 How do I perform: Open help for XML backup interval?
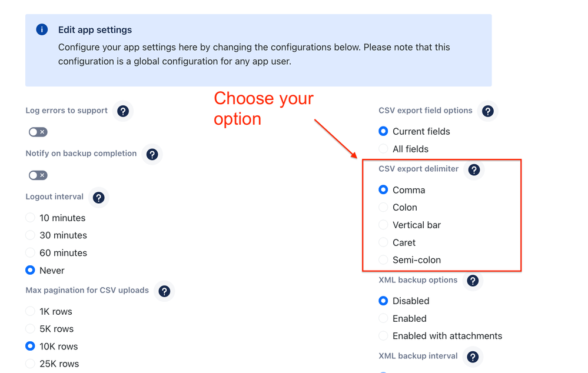[473, 356]
